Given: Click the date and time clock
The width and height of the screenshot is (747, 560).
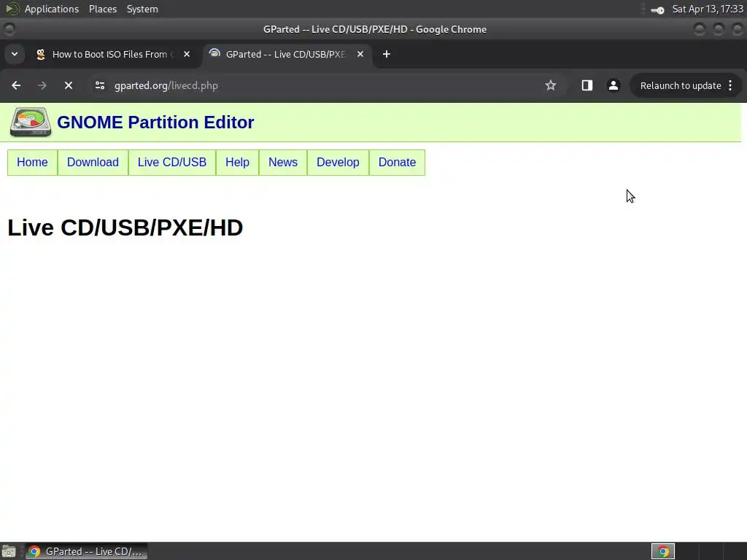Looking at the screenshot, I should pyautogui.click(x=708, y=9).
